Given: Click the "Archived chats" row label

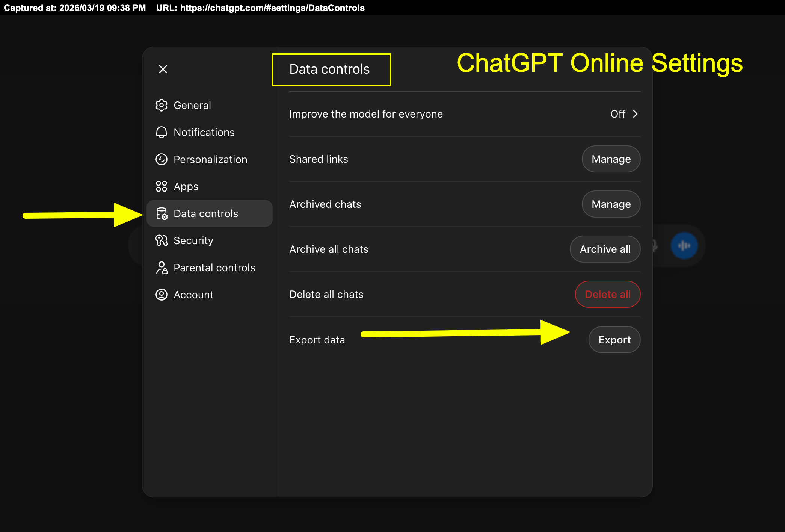Looking at the screenshot, I should tap(325, 204).
